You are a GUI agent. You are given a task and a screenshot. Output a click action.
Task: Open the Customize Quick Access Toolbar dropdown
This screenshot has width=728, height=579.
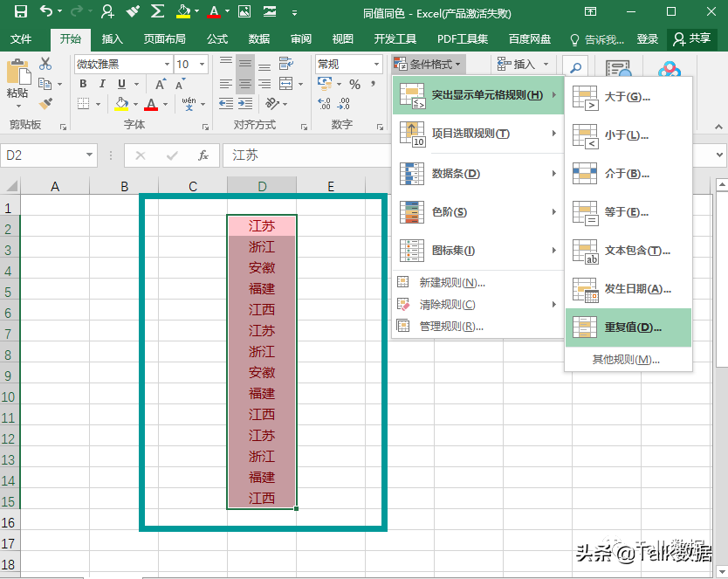[294, 13]
